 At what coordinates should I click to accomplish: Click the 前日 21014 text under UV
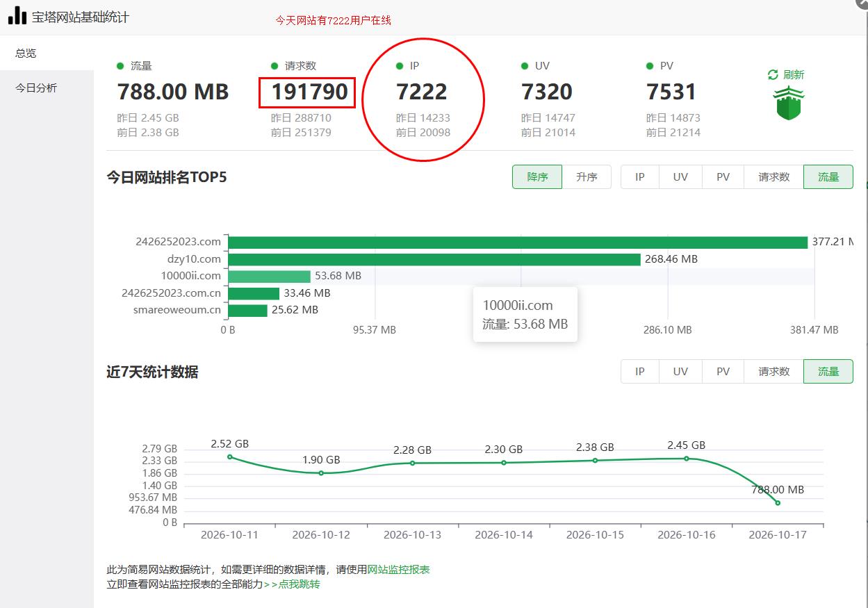click(548, 133)
